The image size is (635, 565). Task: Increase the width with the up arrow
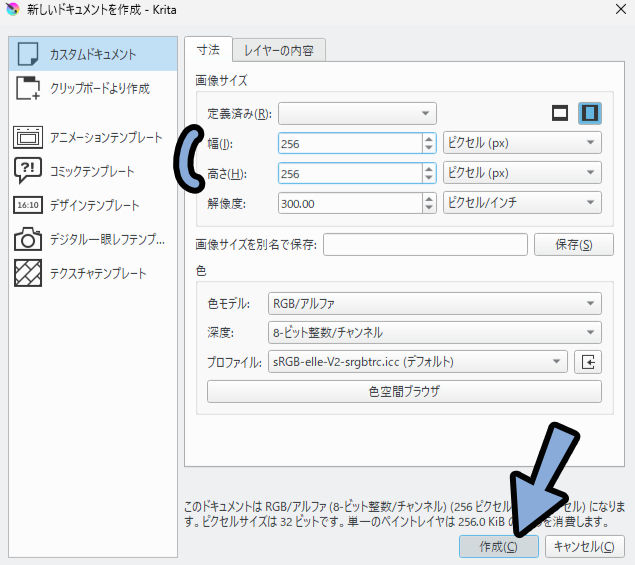pyautogui.click(x=429, y=139)
